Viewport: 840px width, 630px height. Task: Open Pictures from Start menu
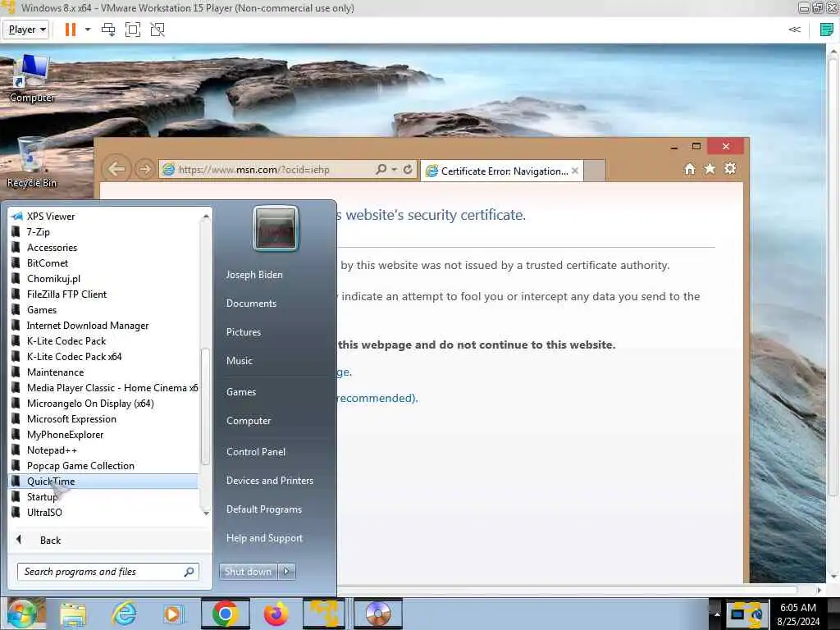244,332
